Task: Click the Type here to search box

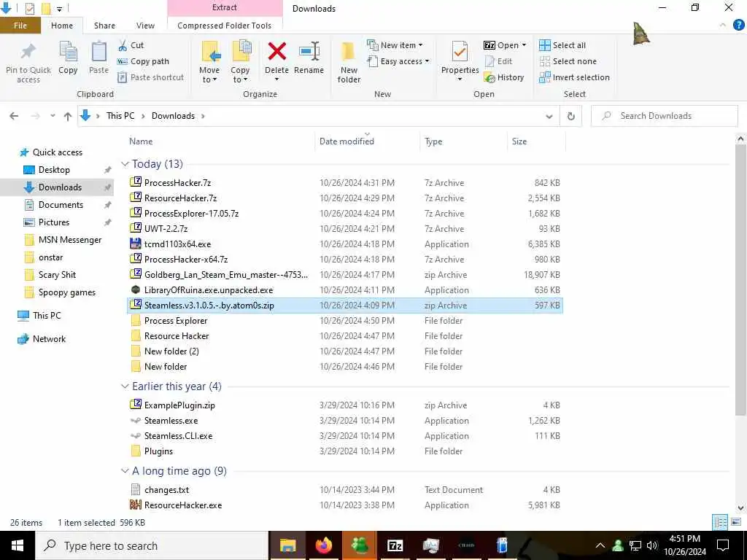Action: pyautogui.click(x=152, y=545)
